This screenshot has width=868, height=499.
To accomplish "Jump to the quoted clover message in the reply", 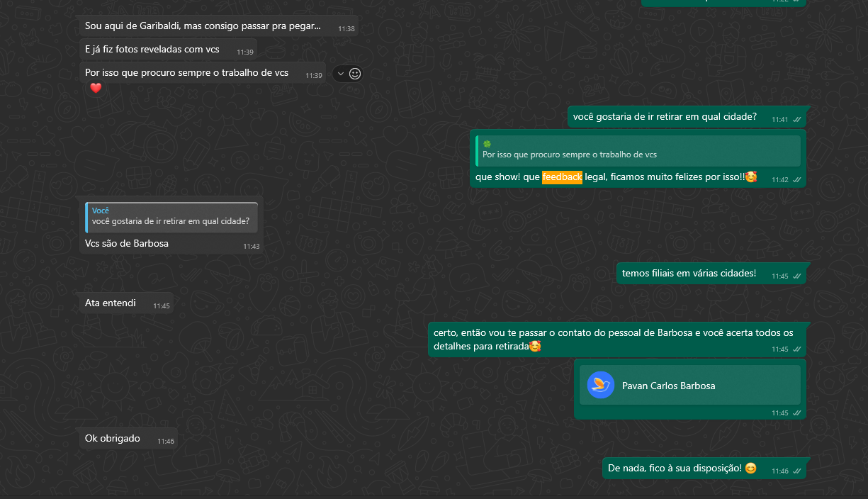I will [x=638, y=150].
